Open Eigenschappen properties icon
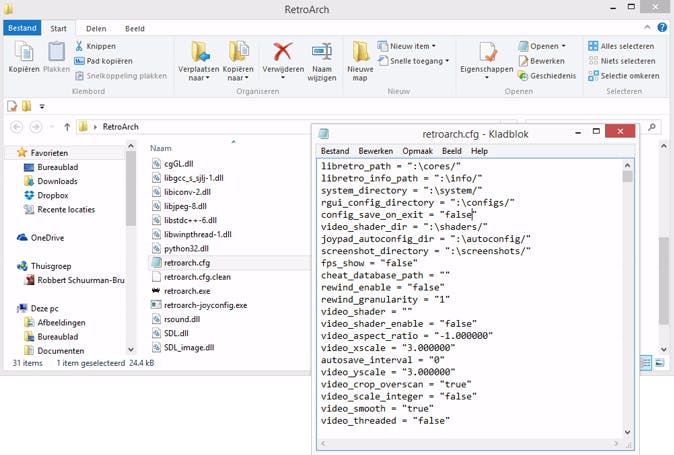 click(x=487, y=52)
